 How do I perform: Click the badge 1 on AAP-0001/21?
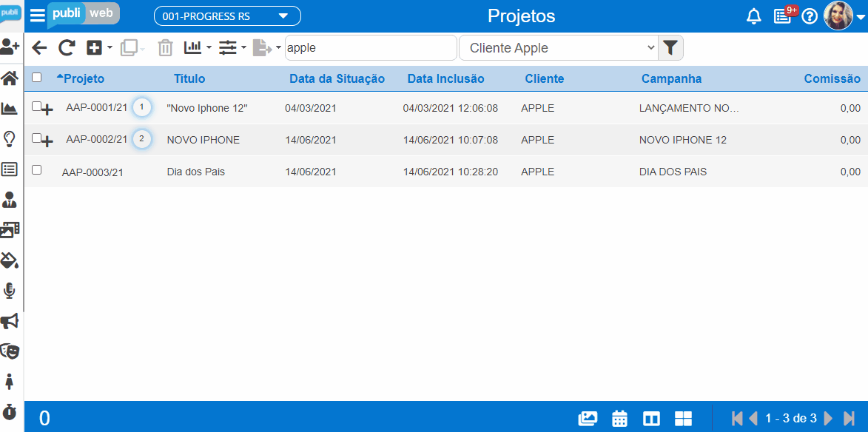142,107
